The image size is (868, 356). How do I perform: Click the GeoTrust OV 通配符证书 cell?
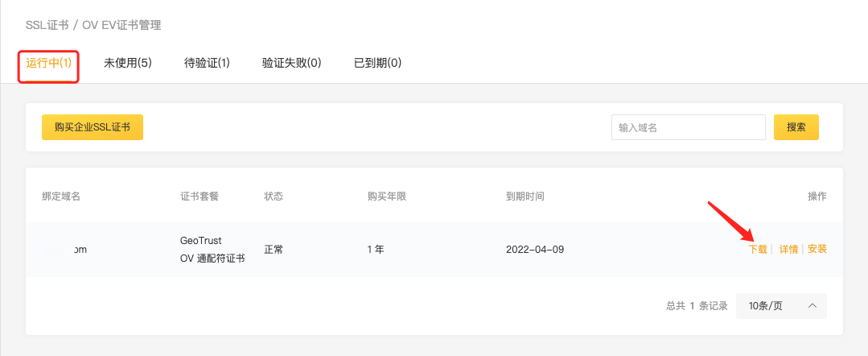click(212, 250)
